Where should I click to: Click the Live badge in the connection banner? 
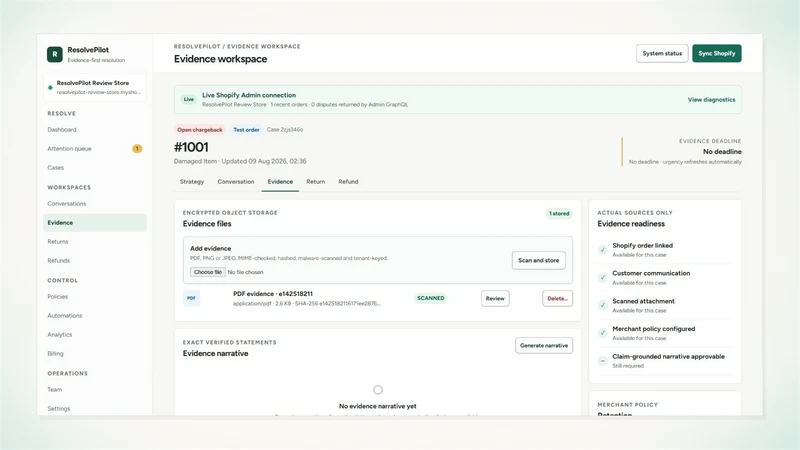pyautogui.click(x=189, y=99)
